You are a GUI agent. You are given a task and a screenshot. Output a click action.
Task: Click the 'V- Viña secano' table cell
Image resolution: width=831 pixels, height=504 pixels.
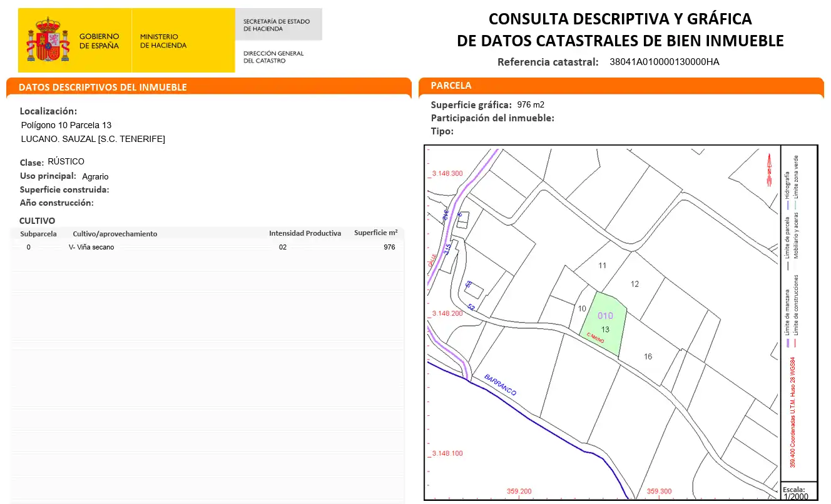(x=91, y=247)
